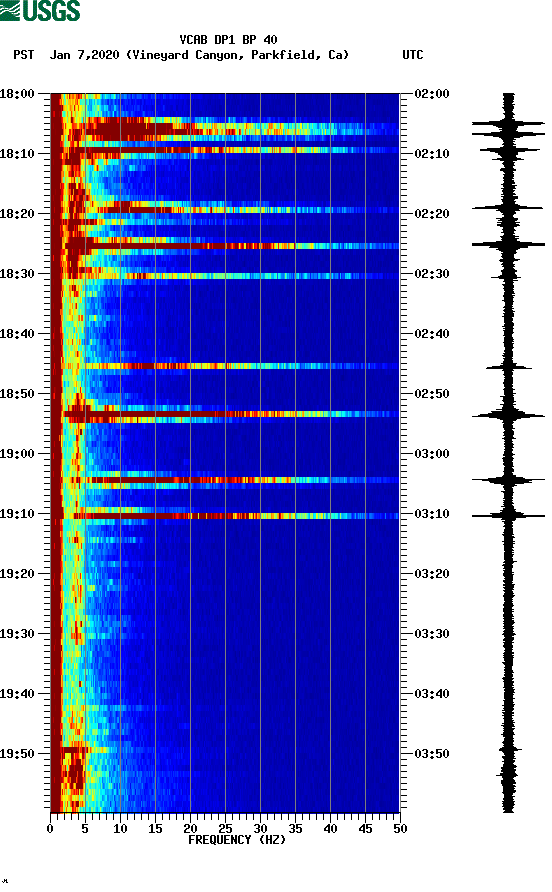Click the '02:10' UTC time label
Viewport: 552px width, 892px height.
pyautogui.click(x=432, y=154)
